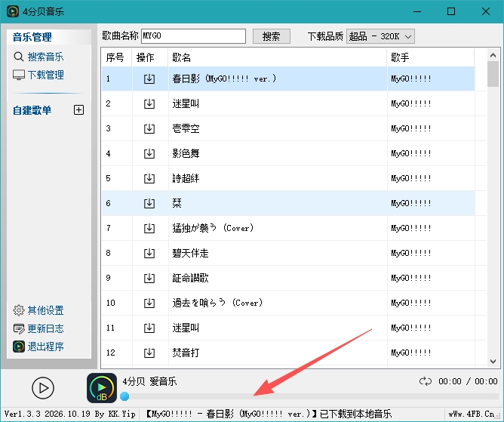Screen dimensions: 504x422
Task: Select the 音乐管理 section header
Action: [x=32, y=37]
